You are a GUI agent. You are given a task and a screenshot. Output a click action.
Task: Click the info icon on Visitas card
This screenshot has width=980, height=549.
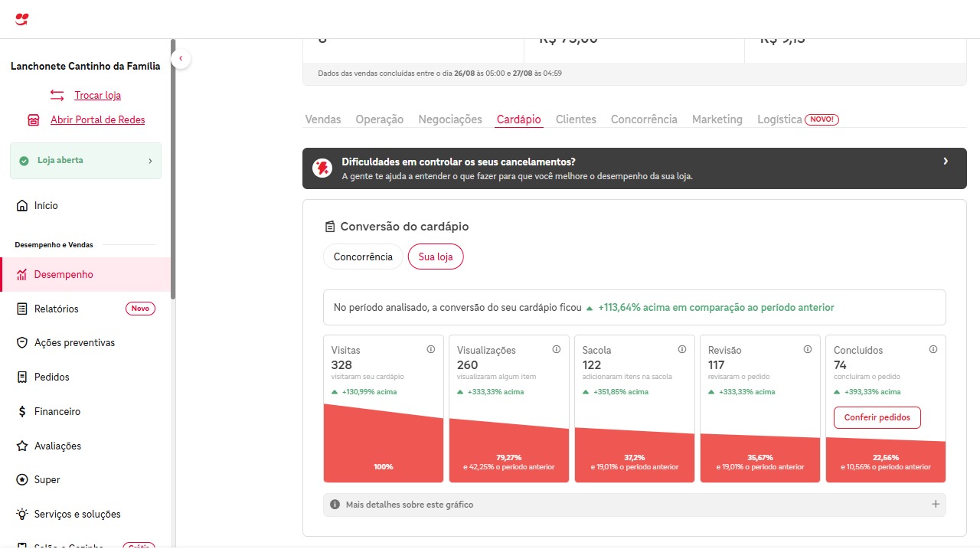pyautogui.click(x=431, y=349)
